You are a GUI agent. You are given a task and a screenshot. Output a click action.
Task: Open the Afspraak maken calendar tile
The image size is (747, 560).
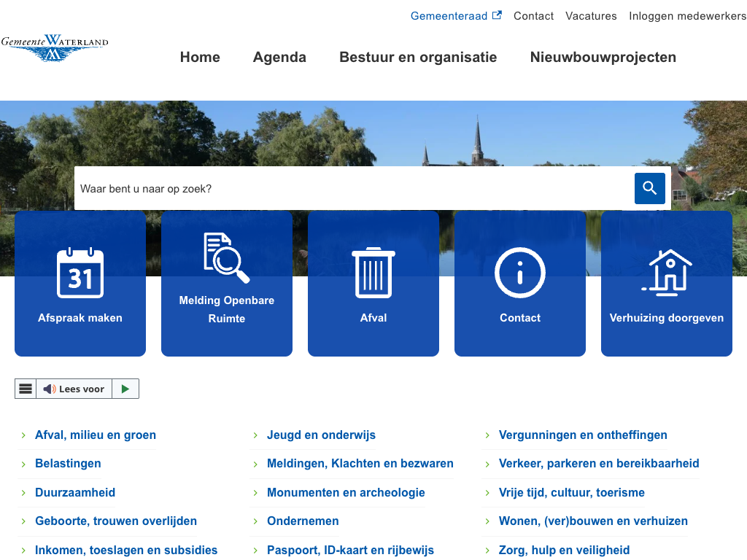[x=80, y=284]
